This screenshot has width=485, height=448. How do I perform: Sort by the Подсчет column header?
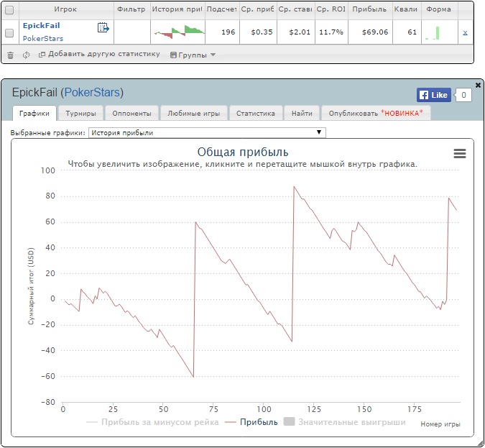point(222,9)
